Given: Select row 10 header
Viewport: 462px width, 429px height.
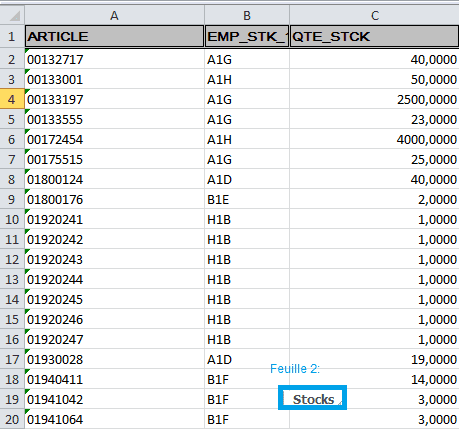Looking at the screenshot, I should coord(12,219).
